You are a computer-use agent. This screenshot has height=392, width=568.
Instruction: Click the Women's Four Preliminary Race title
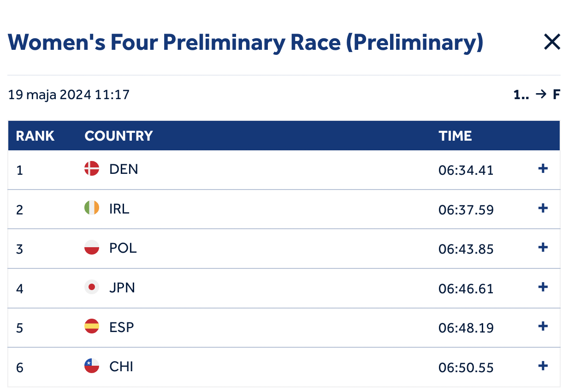(245, 43)
